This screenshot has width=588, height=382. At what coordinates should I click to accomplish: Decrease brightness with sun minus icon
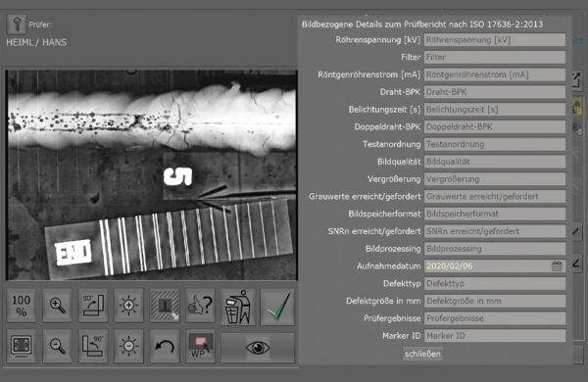click(128, 346)
